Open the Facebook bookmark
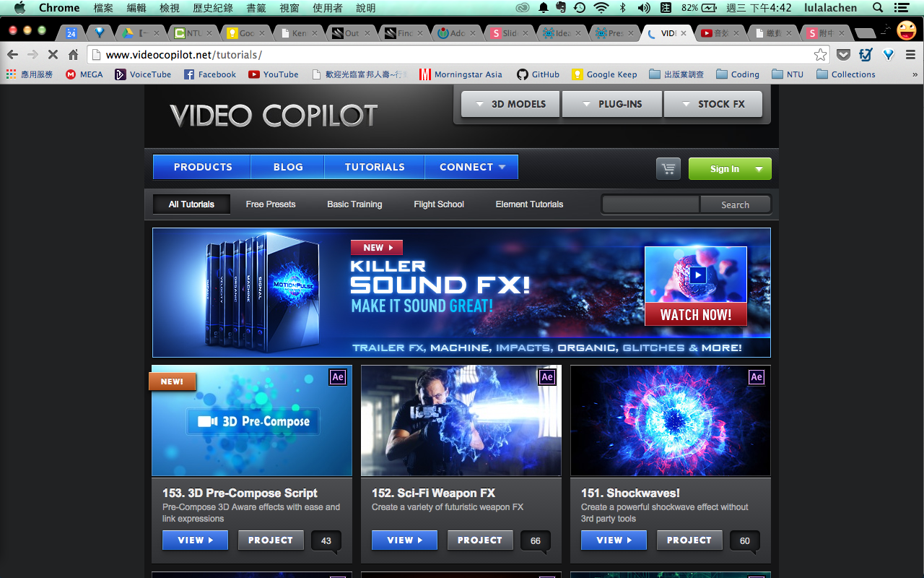This screenshot has height=578, width=924. coord(210,74)
